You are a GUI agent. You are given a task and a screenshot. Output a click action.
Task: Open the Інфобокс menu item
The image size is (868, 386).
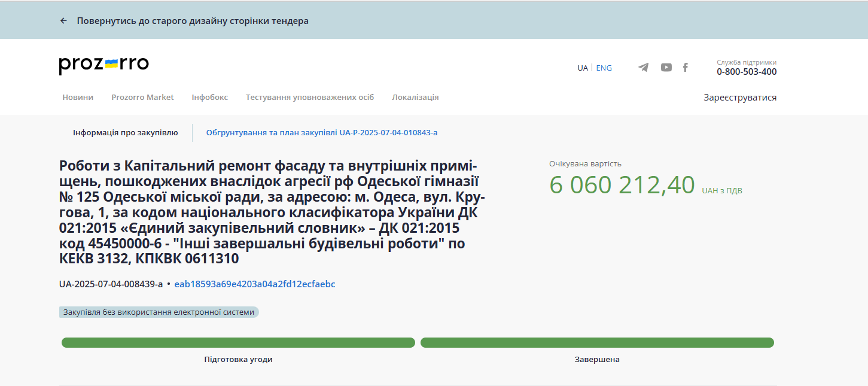pos(209,98)
